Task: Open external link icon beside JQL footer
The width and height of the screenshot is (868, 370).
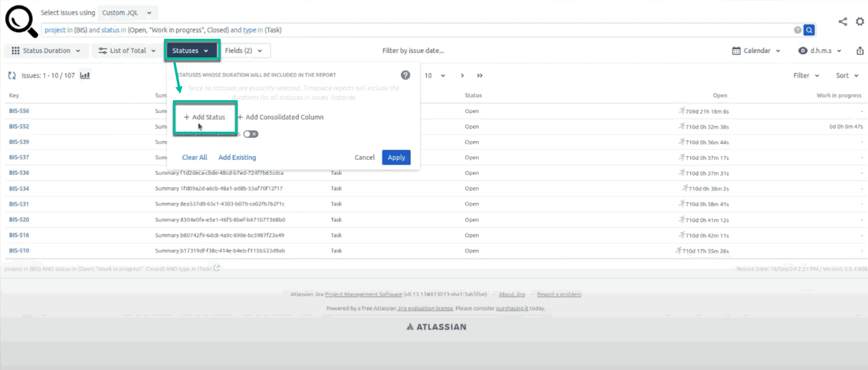Action: click(217, 268)
